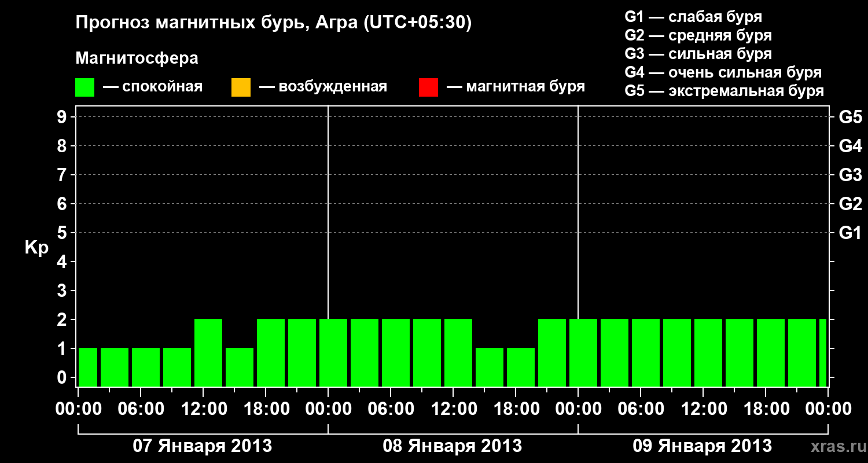This screenshot has width=868, height=463.
Task: Click the '12:00' time label for 08 Января
Action: (x=453, y=409)
